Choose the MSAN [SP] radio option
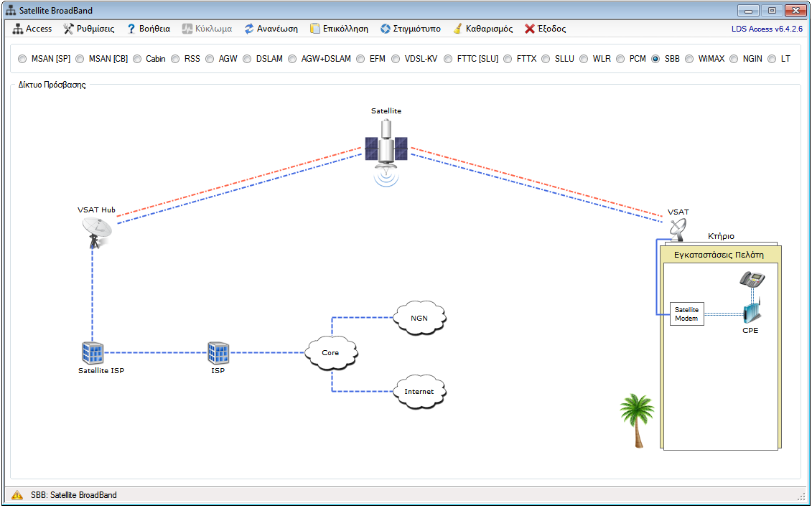 pyautogui.click(x=22, y=59)
